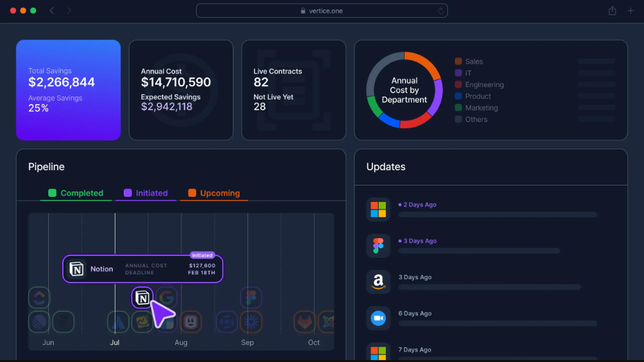Reload the page using the refresh icon
644x362 pixels.
[441, 11]
